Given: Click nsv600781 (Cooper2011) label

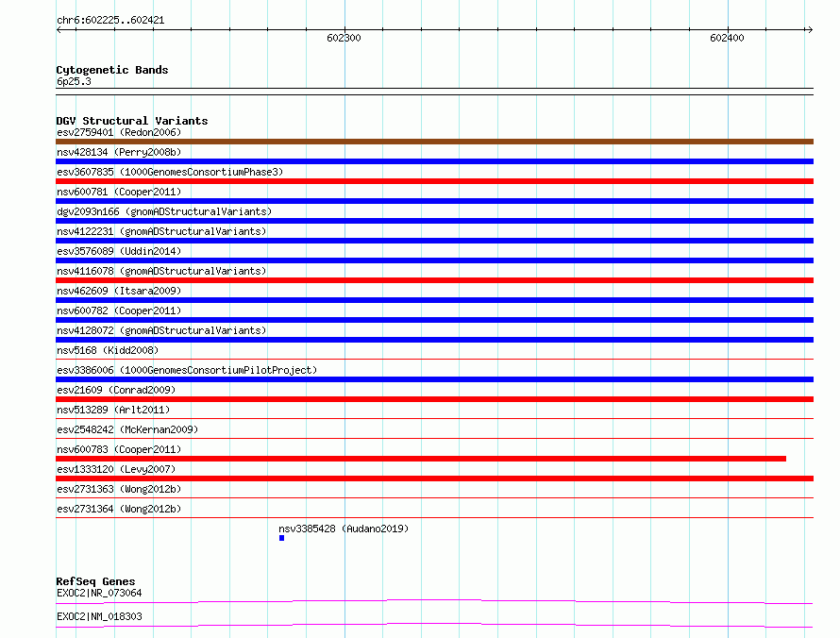Looking at the screenshot, I should 119,192.
